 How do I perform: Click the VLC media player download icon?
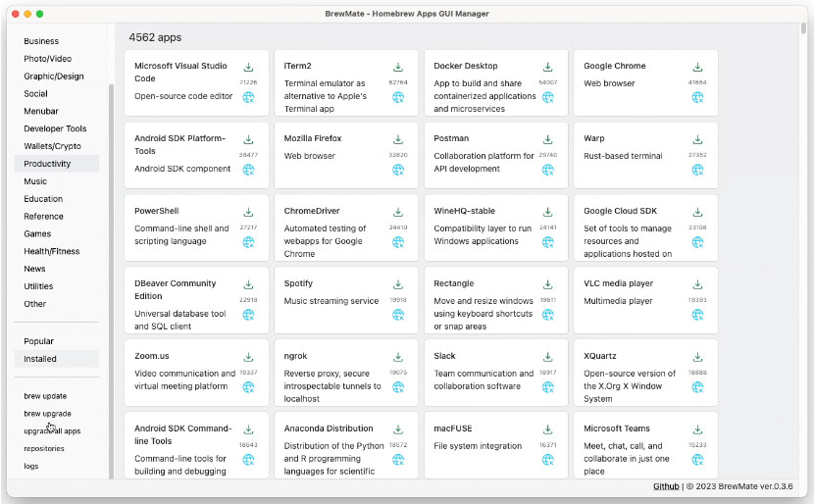click(x=697, y=284)
